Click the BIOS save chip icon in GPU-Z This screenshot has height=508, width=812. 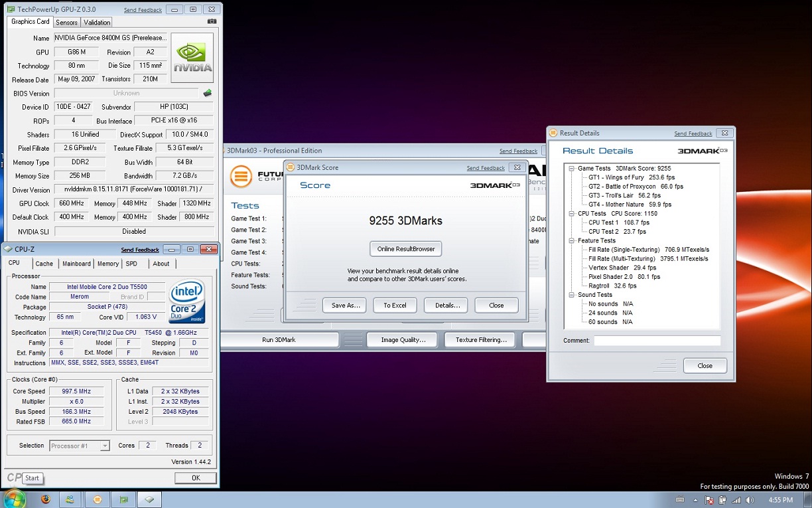(208, 93)
